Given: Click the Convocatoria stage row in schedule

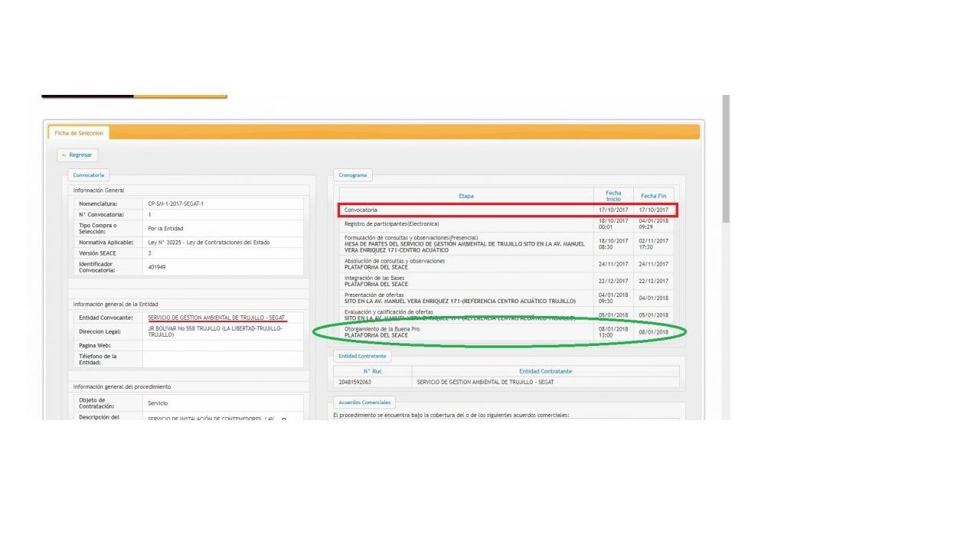Looking at the screenshot, I should coord(507,210).
